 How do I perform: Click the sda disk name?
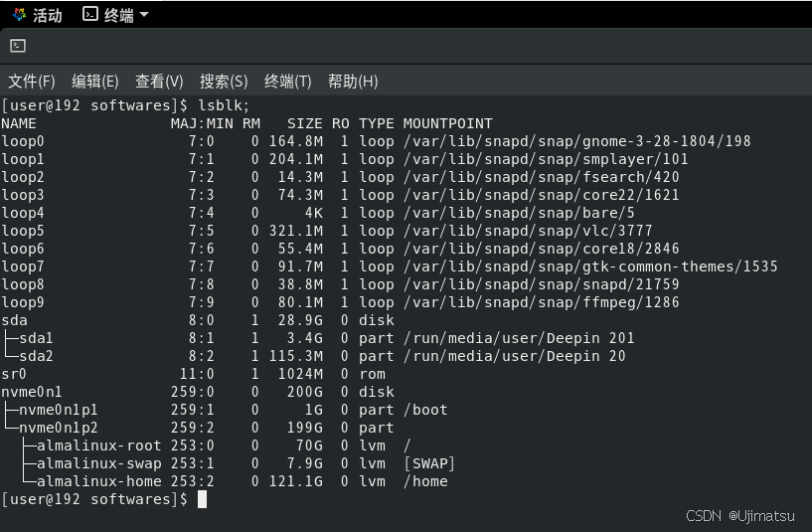pos(14,320)
